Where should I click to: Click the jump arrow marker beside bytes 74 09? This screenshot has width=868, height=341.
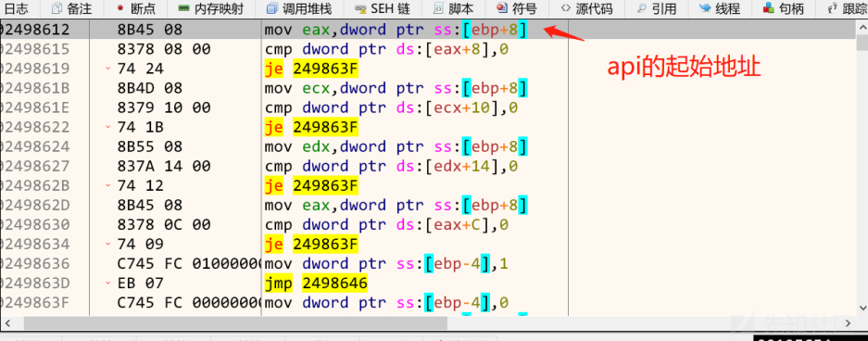click(x=108, y=244)
